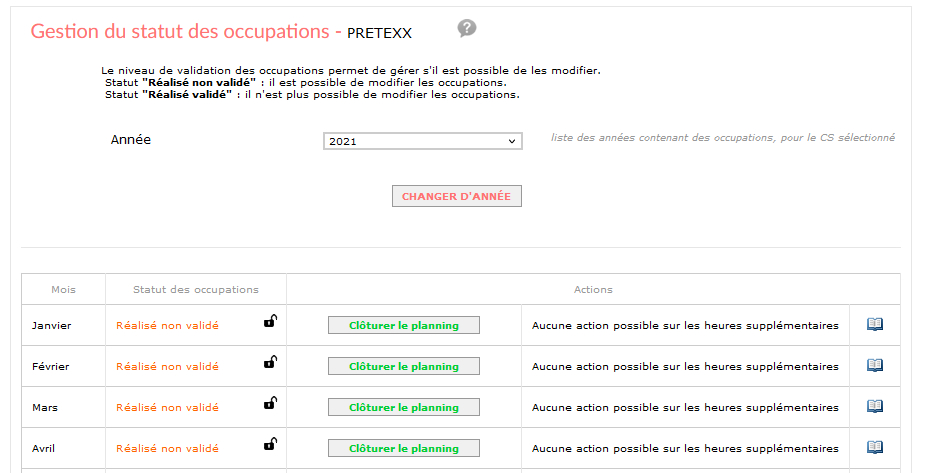Click the unlocked padlock icon for Mars
The height and width of the screenshot is (473, 925).
point(270,403)
